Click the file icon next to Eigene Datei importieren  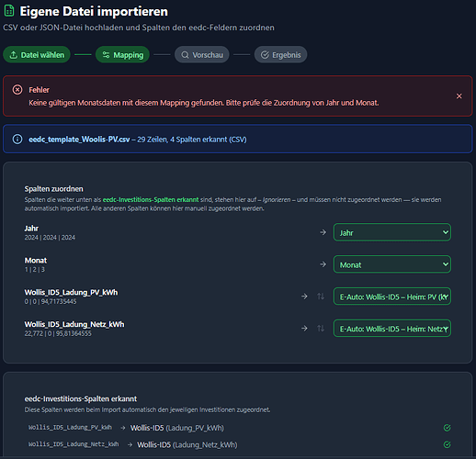9,11
